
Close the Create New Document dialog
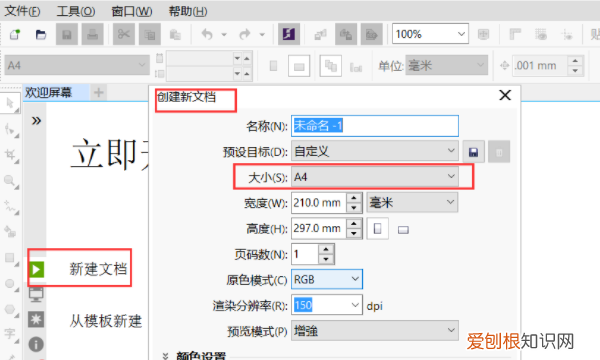505,95
